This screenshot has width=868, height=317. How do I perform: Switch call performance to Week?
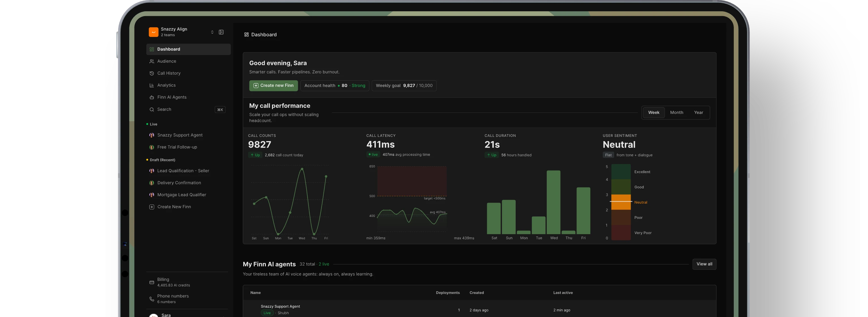(653, 113)
